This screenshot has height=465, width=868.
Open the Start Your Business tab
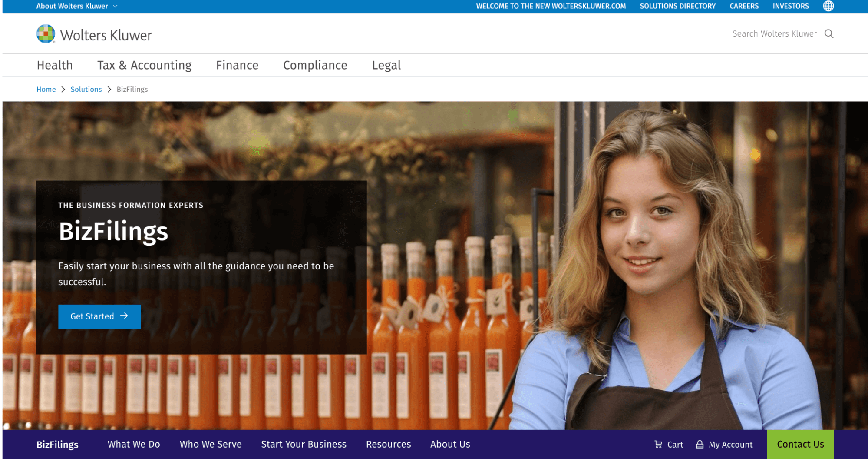(x=304, y=444)
